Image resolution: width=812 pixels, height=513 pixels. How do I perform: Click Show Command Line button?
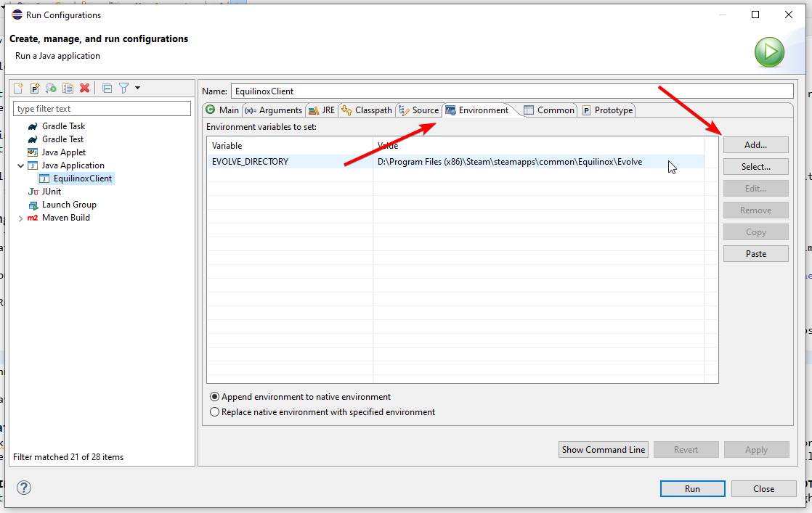604,450
